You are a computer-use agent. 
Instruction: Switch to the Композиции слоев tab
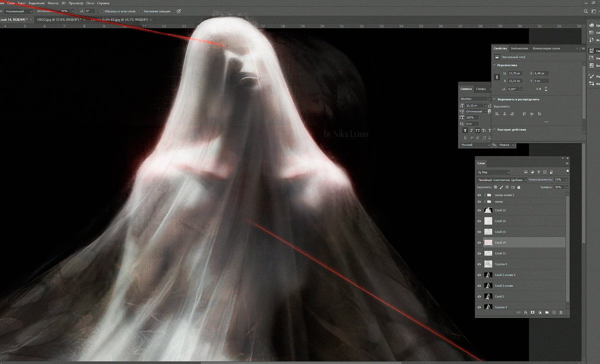pos(546,48)
